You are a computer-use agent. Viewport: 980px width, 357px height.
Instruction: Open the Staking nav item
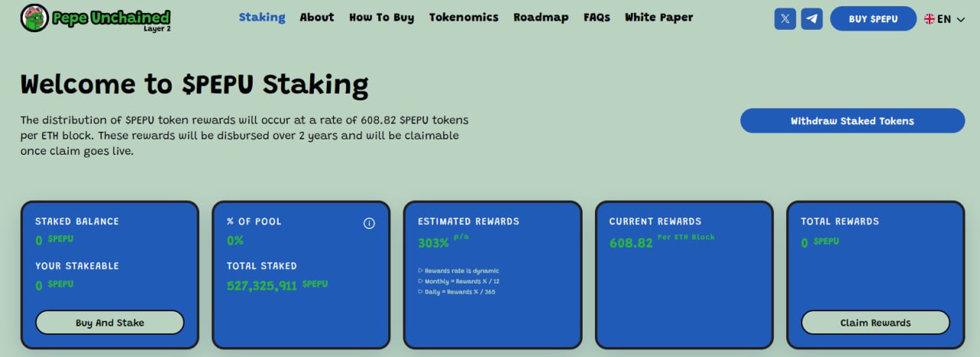pos(262,17)
